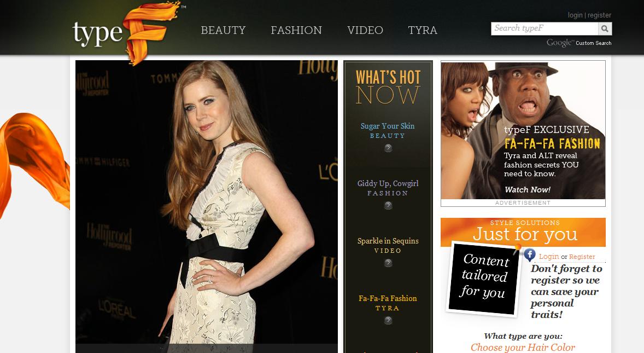Click the register link in the header
The width and height of the screenshot is (644, 353).
[599, 15]
